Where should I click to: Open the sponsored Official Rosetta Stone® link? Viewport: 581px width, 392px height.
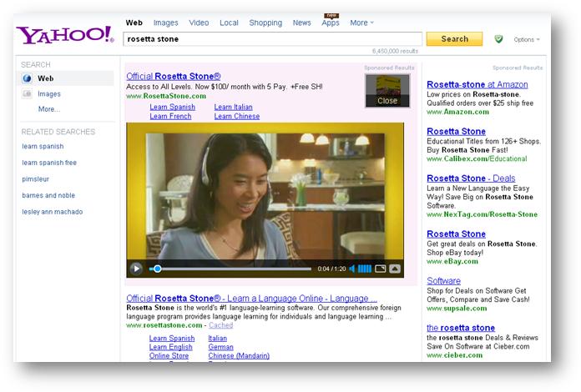click(173, 76)
